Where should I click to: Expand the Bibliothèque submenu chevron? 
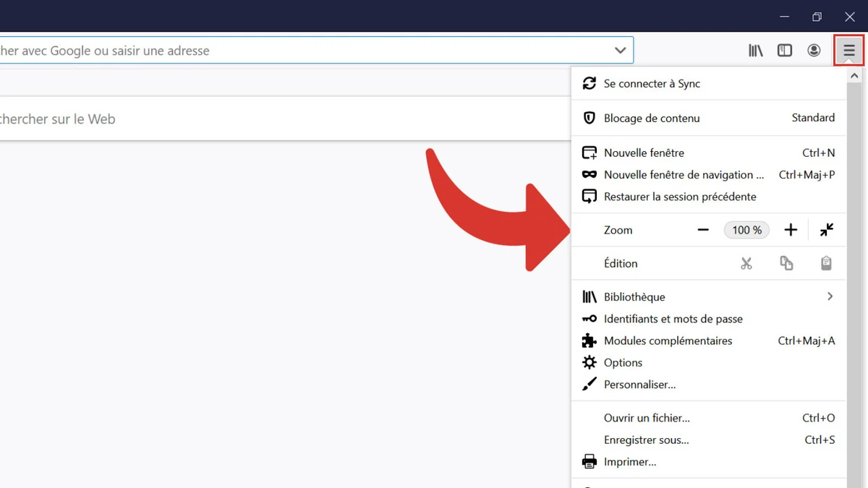830,296
